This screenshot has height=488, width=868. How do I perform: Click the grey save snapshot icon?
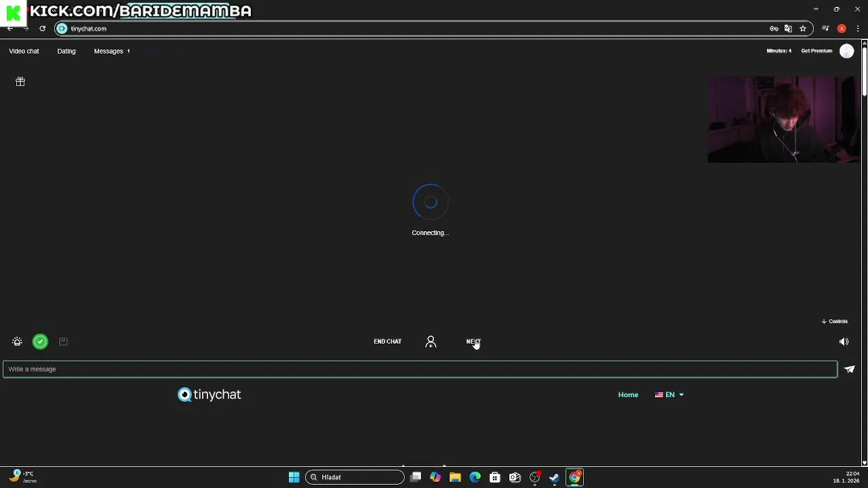click(63, 342)
